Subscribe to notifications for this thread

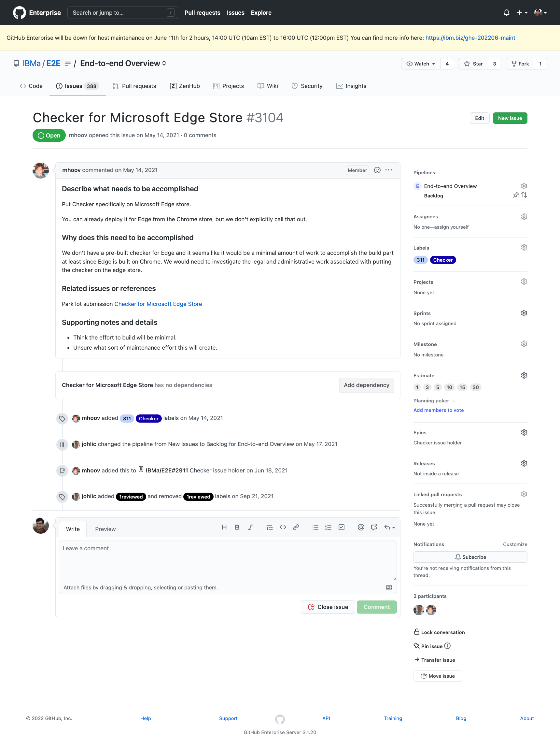pyautogui.click(x=470, y=557)
